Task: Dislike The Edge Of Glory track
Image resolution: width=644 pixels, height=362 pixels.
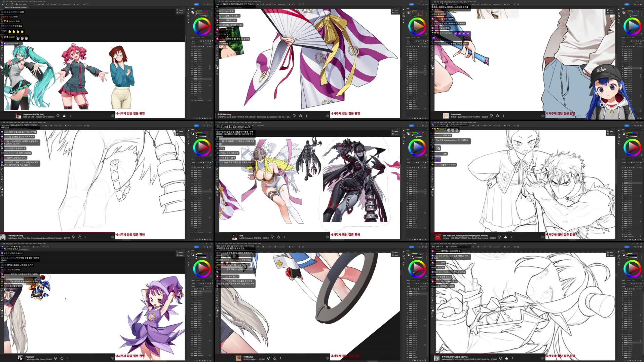Action: (74, 237)
